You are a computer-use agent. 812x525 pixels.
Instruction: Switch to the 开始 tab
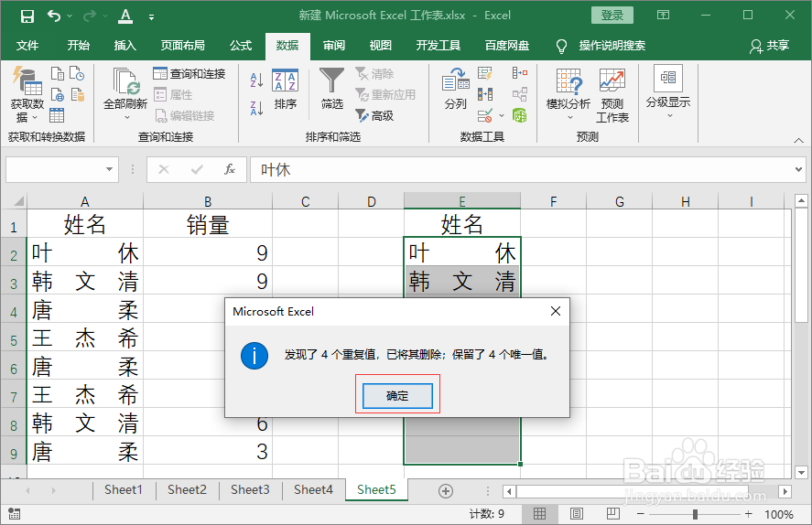click(x=79, y=46)
